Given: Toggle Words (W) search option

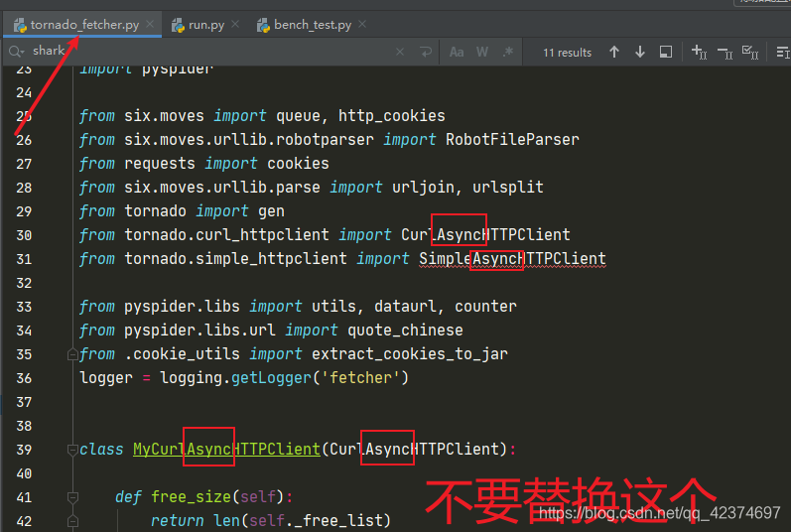Looking at the screenshot, I should click(x=482, y=52).
